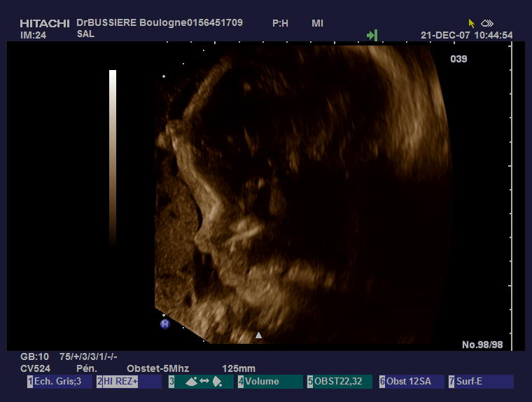Screen dimensions: 532x402
Task: Toggle the HI REZ+ softkey
Action: 129,382
